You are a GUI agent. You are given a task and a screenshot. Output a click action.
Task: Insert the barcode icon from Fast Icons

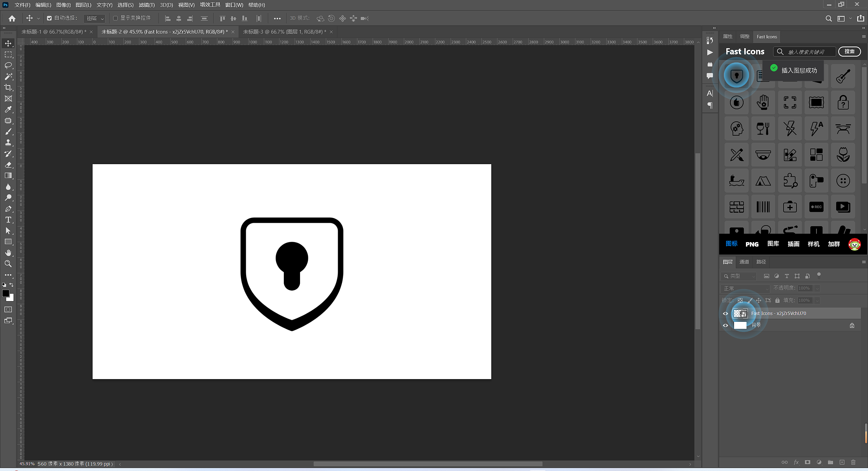763,207
